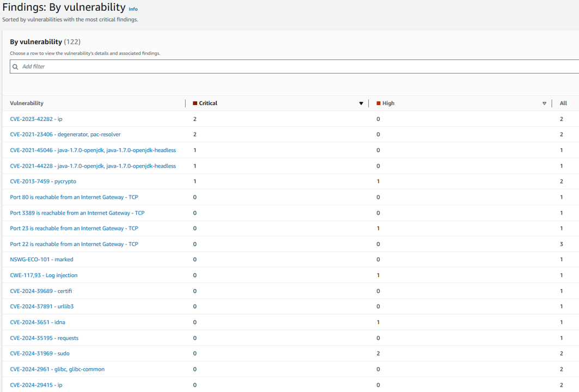
Task: Select the CVE-2021-45046 java openjdk entry
Action: pos(93,150)
